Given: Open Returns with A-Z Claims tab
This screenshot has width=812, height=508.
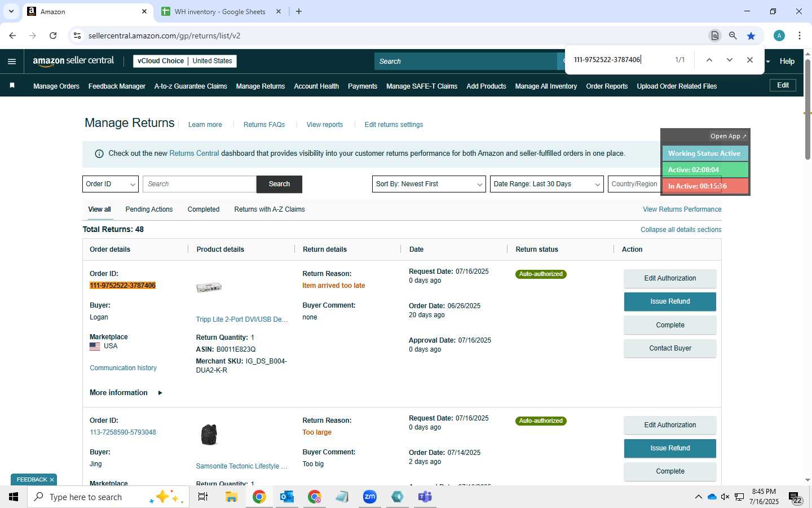Looking at the screenshot, I should point(270,209).
